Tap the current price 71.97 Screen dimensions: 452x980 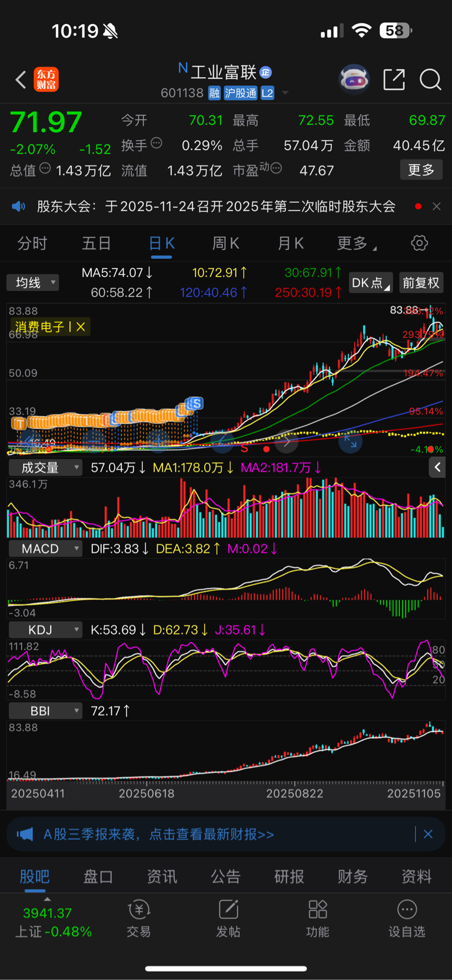click(x=46, y=122)
